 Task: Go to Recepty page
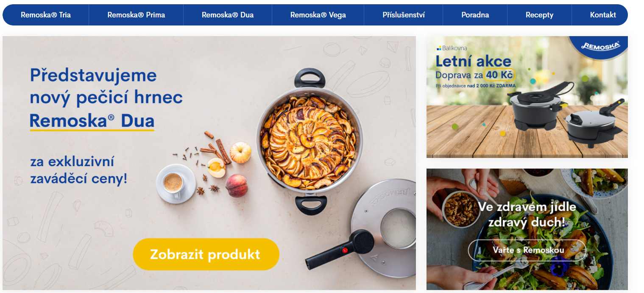click(539, 15)
